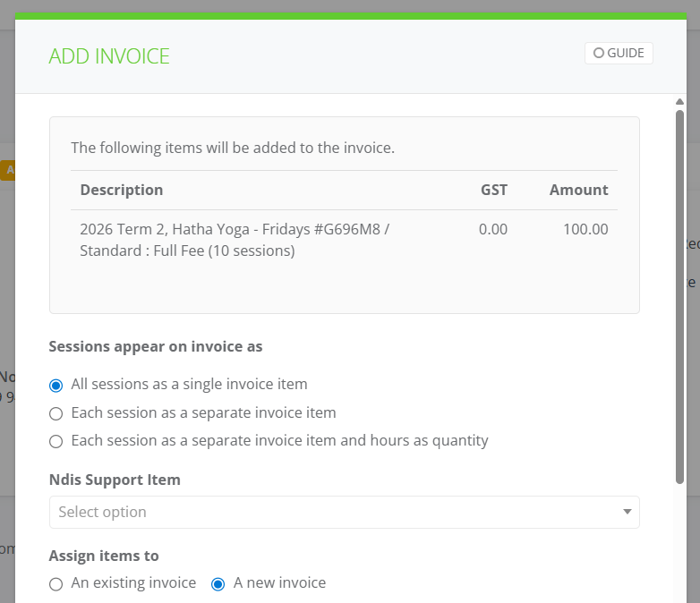Click the orange badge behind the dialog

pos(7,170)
